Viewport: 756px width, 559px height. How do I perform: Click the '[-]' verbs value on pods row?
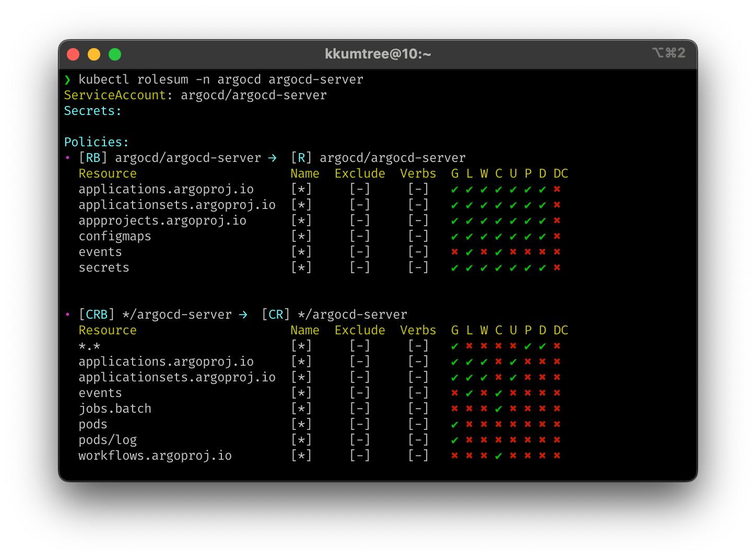click(418, 424)
